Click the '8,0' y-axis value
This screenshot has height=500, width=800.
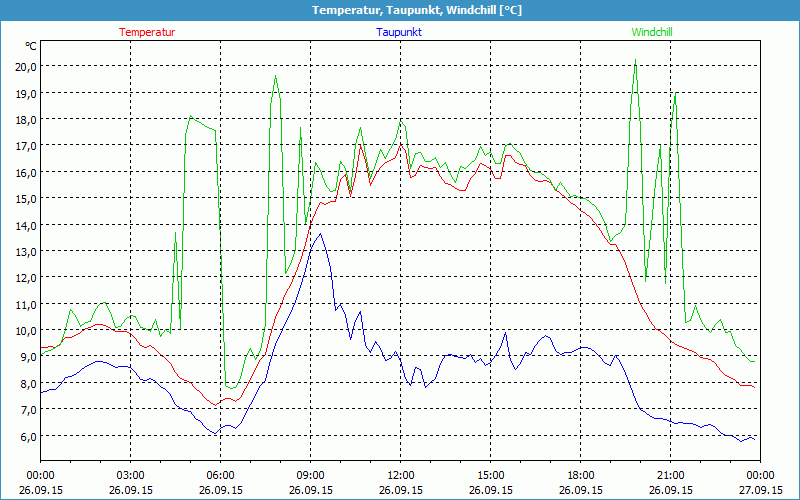point(28,383)
